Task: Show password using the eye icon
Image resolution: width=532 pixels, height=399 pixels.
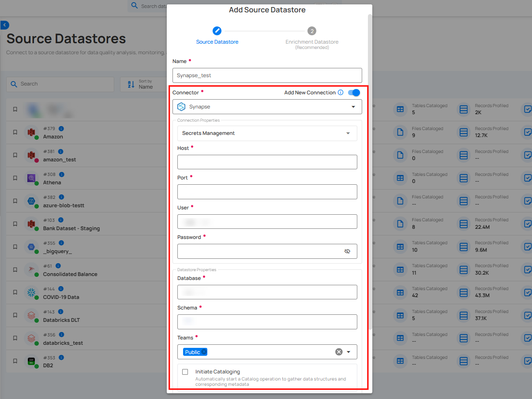Action: (347, 251)
